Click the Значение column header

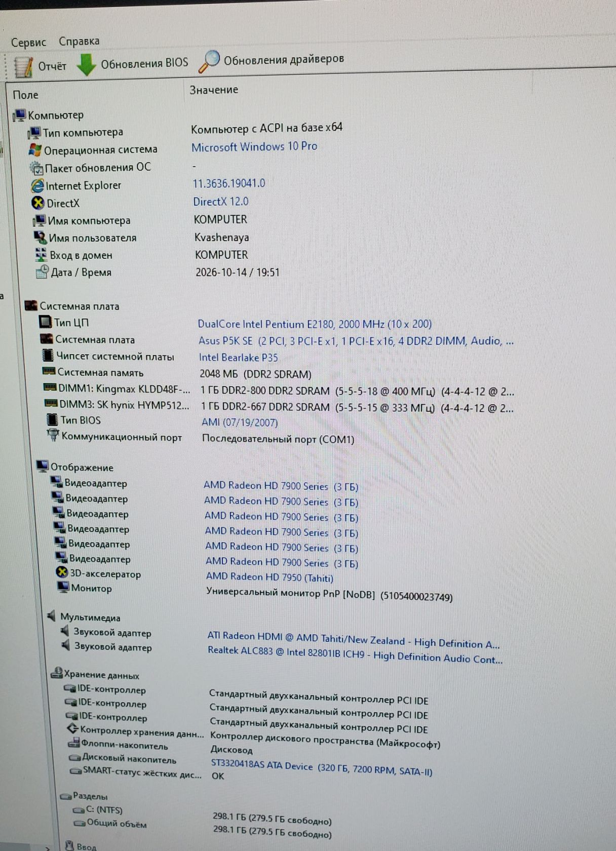(x=214, y=90)
